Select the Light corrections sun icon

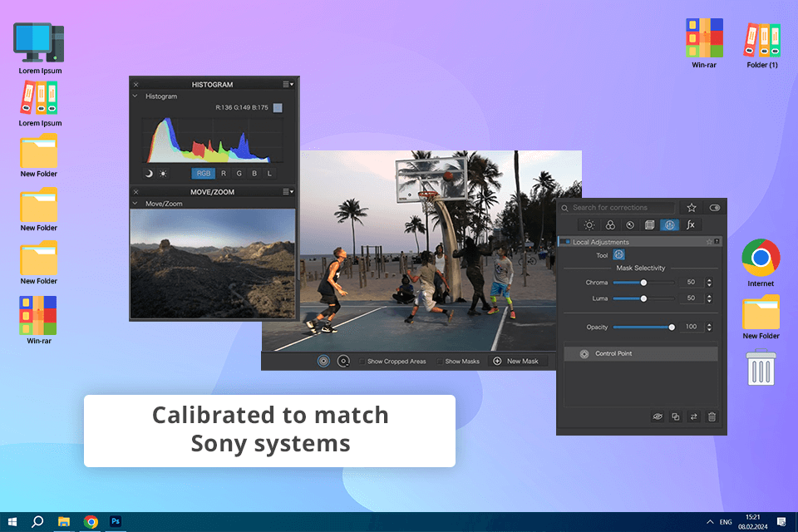[x=589, y=225]
